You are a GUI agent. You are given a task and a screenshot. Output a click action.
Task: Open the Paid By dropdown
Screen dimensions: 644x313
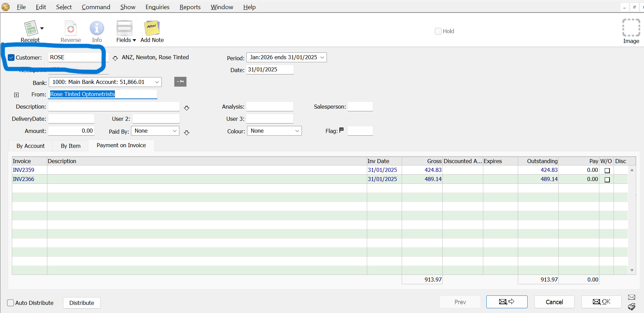[x=155, y=131]
